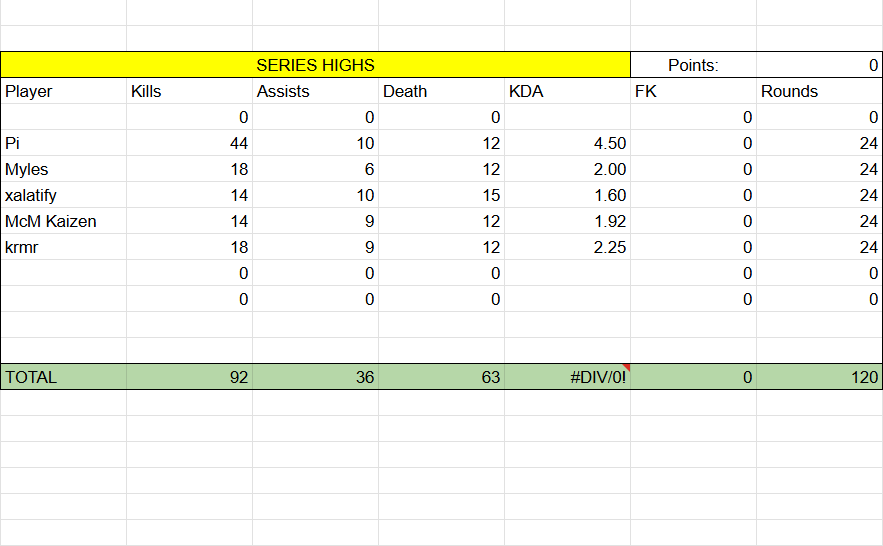Select the KDA column header
883x546 pixels.
tap(568, 91)
